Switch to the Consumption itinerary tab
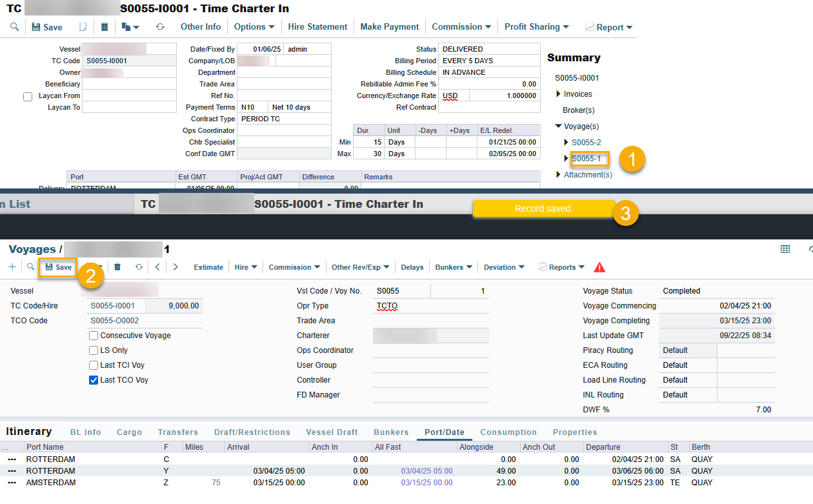 [508, 432]
